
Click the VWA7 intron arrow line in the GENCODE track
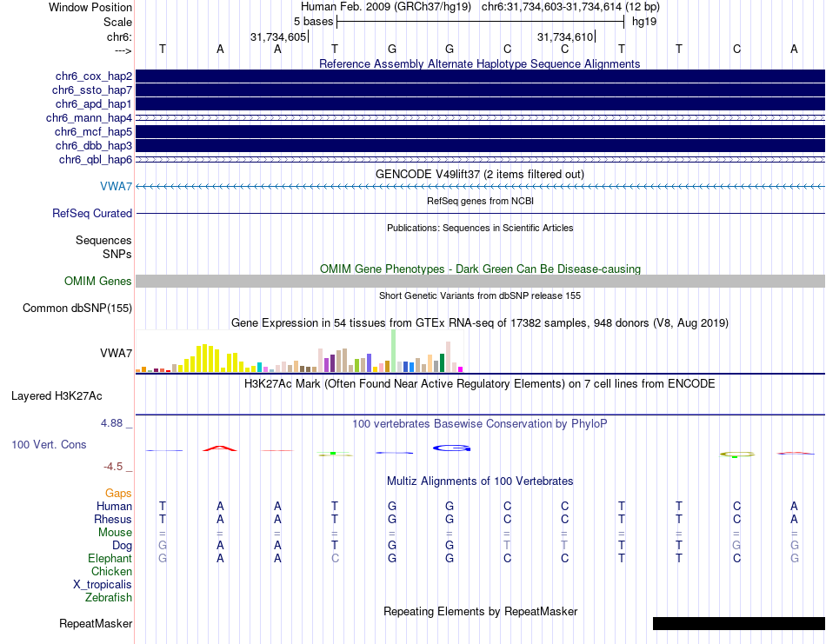pos(481,186)
